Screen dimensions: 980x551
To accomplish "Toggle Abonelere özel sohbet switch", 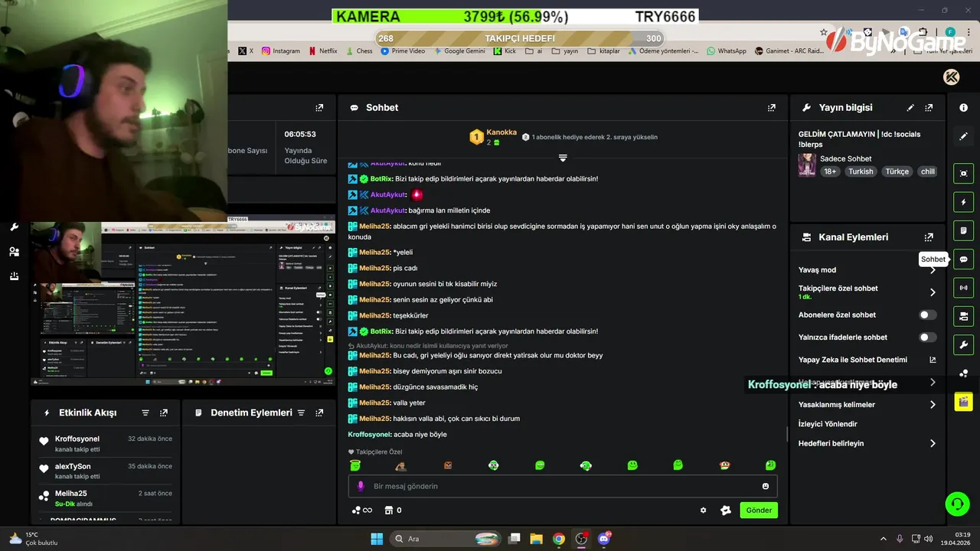I will tap(927, 315).
